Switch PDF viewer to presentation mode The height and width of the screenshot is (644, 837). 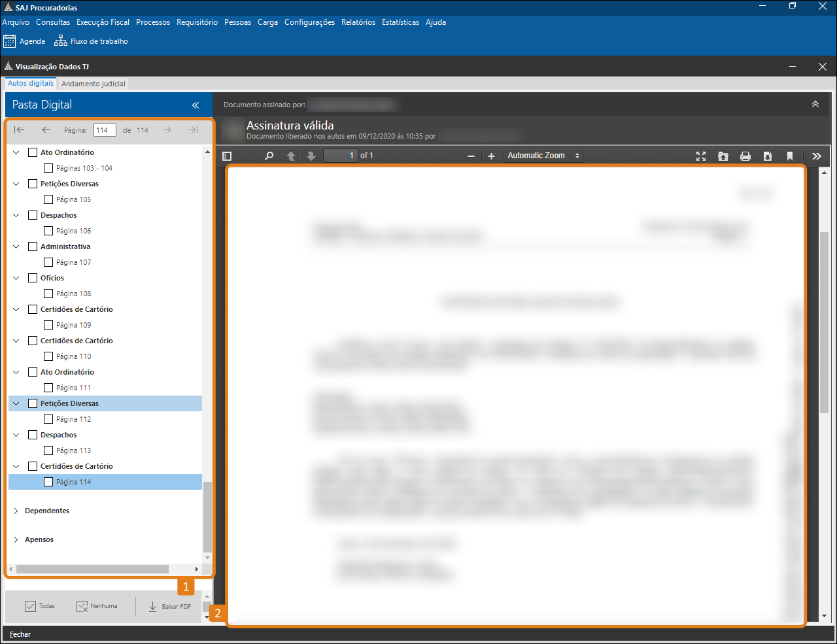(x=701, y=156)
